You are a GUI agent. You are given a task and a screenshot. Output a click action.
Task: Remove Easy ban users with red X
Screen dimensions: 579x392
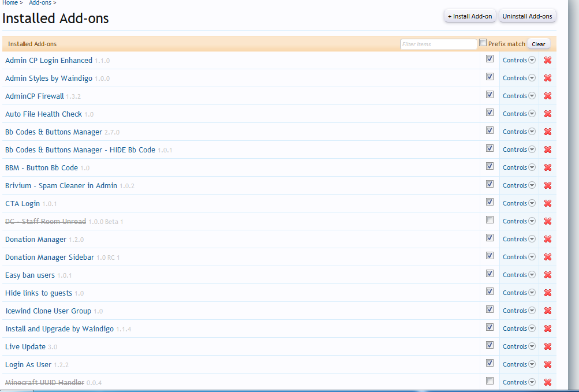click(547, 275)
